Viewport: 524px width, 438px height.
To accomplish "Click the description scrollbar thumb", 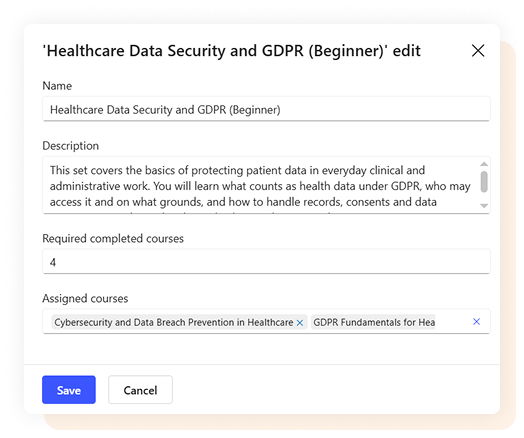I will tap(484, 182).
